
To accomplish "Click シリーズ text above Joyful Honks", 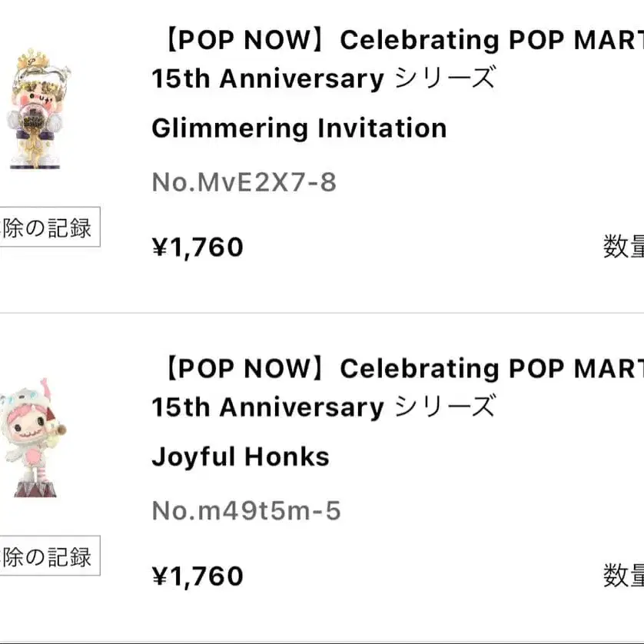I will pos(444,407).
